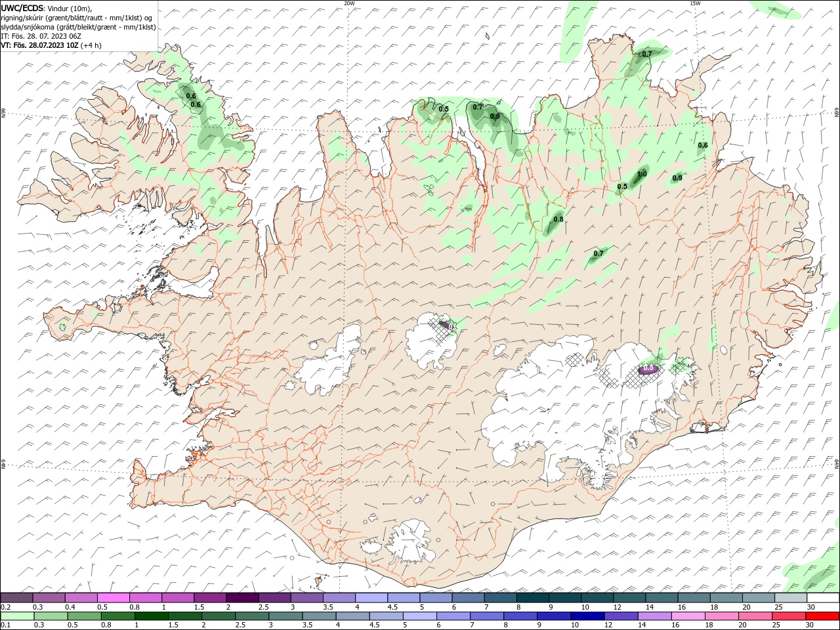The image size is (840, 630).
Task: Click the 0.7 value in the far northeast peninsula
Action: point(647,54)
